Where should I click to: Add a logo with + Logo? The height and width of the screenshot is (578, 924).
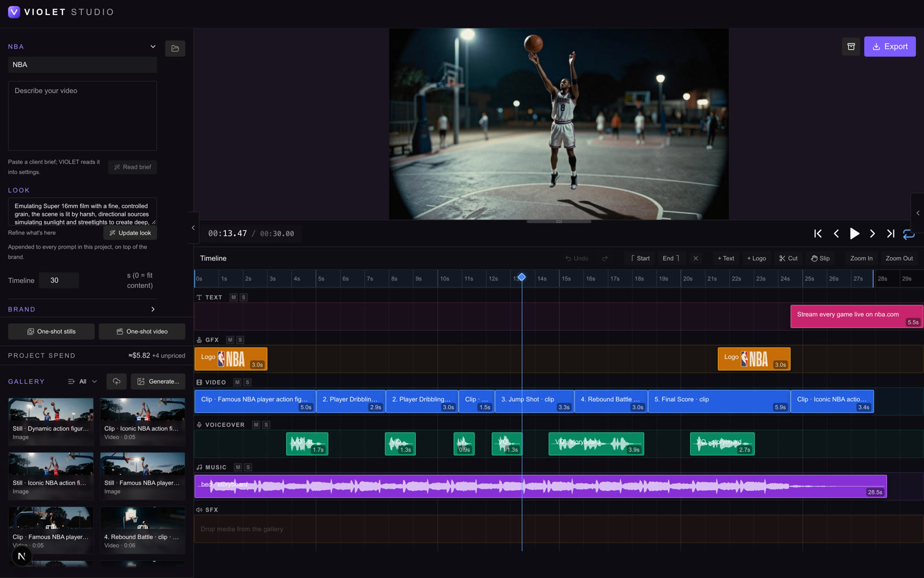(757, 258)
